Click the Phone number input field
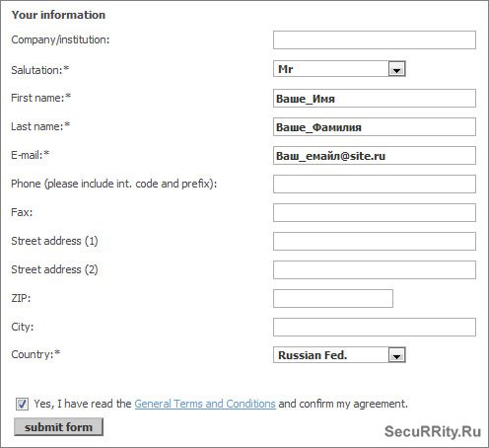The width and height of the screenshot is (489, 448). click(375, 184)
